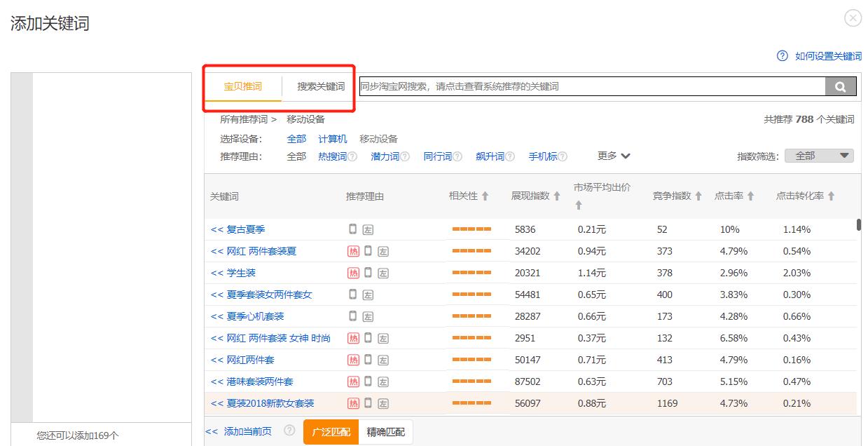Click the search magnifier icon
The width and height of the screenshot is (868, 446).
840,86
